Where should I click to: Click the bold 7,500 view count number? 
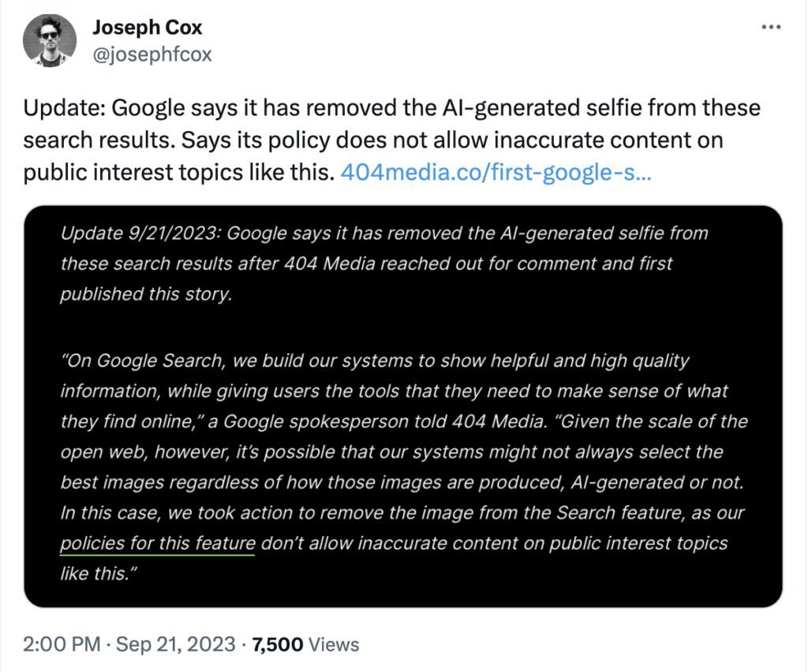[x=277, y=644]
